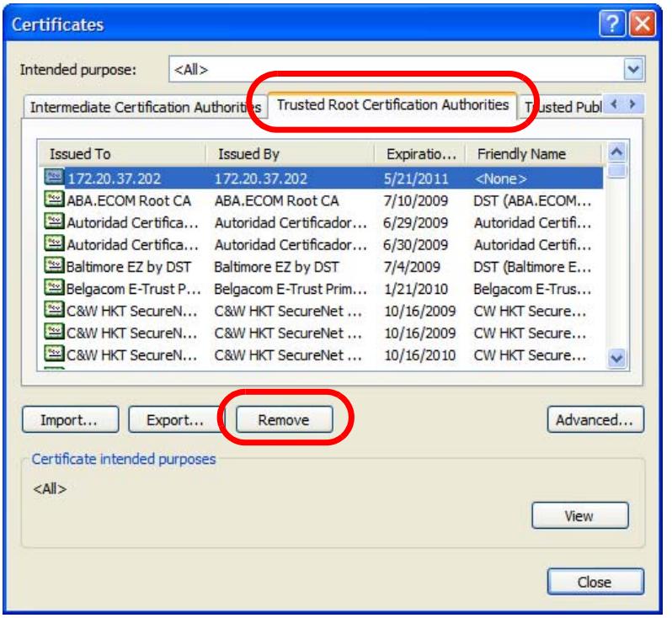Click the Export... button

pos(175,419)
